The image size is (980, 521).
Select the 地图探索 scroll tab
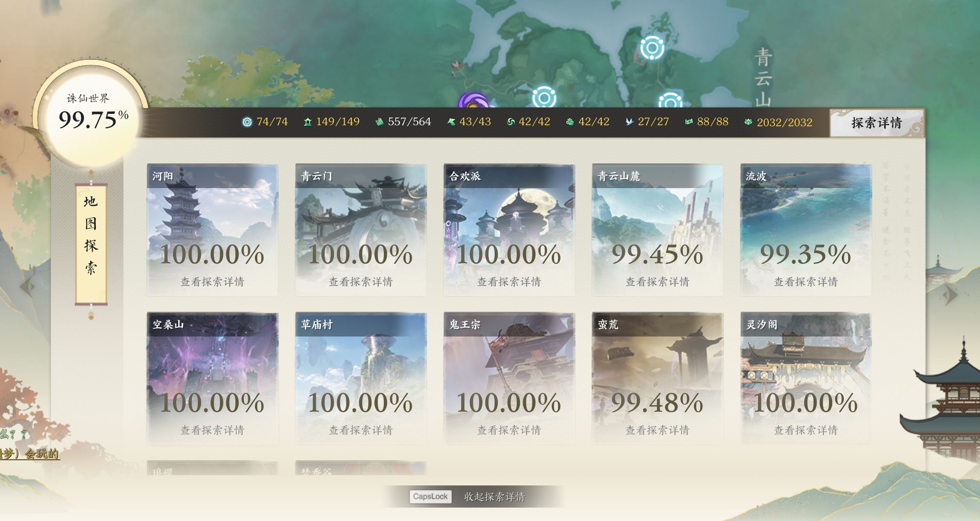tap(91, 243)
